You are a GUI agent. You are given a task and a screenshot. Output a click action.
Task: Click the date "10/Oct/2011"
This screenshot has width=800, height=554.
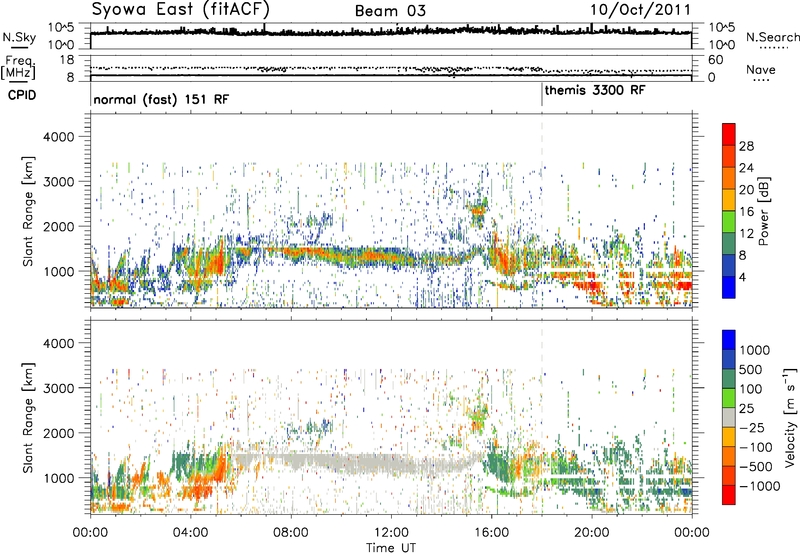pyautogui.click(x=640, y=10)
